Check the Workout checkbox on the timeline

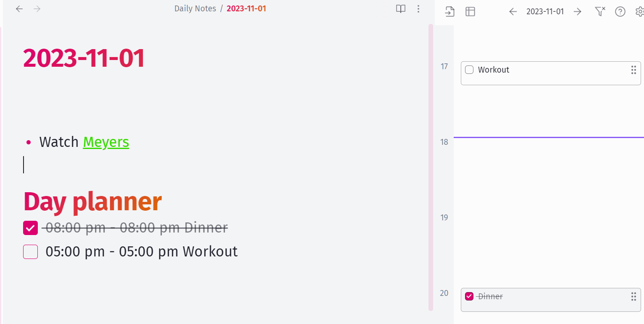(469, 70)
